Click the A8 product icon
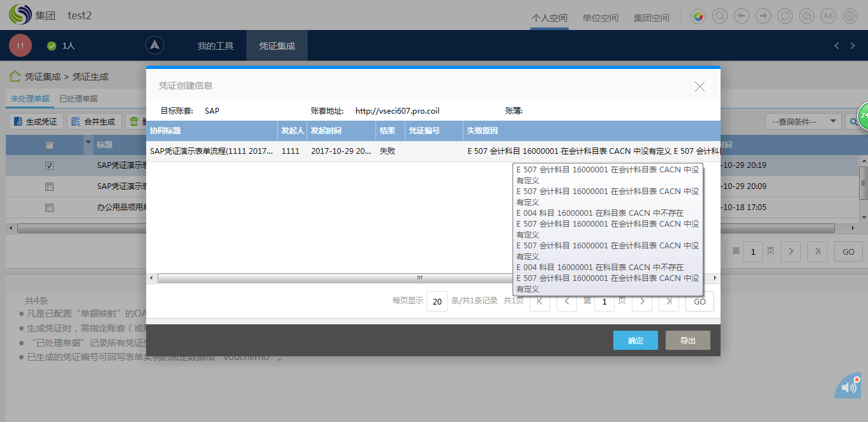The width and height of the screenshot is (868, 422). click(x=828, y=16)
